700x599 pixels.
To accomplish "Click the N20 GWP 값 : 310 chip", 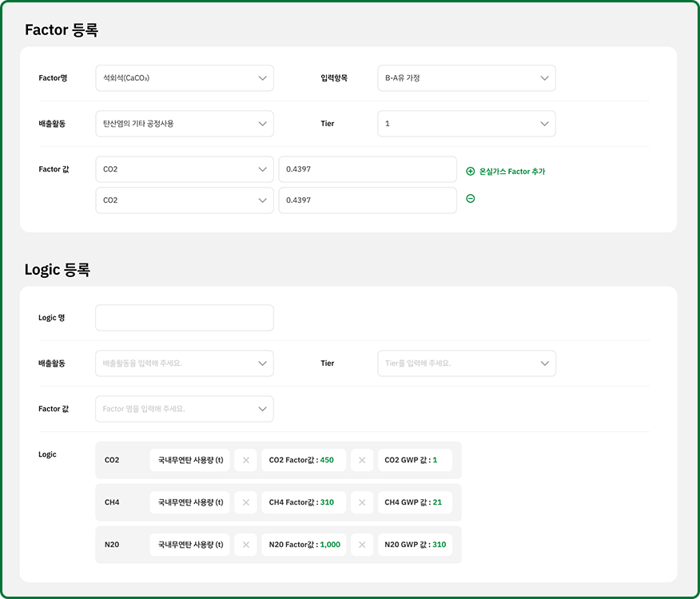I will 415,545.
